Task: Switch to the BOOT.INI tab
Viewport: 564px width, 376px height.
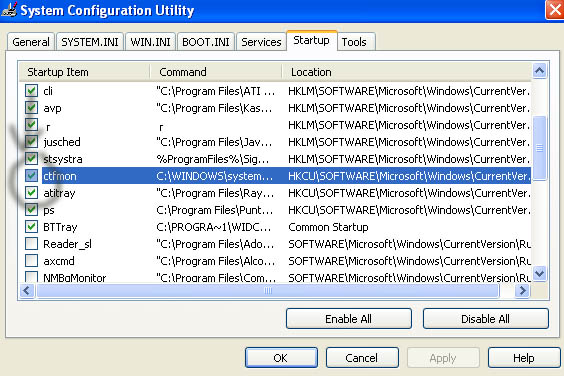Action: pyautogui.click(x=206, y=42)
